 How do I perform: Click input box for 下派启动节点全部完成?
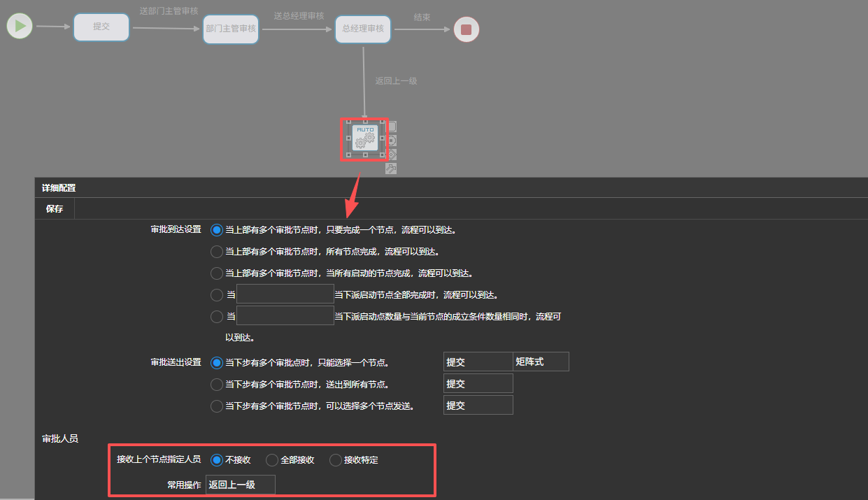click(285, 294)
